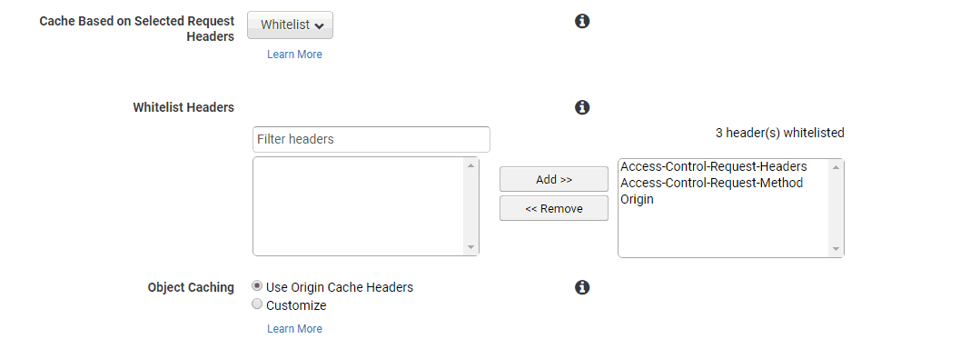Screen dimensions: 980x349
Task: Open Learn More link under Whitelist dropdown
Action: (294, 55)
